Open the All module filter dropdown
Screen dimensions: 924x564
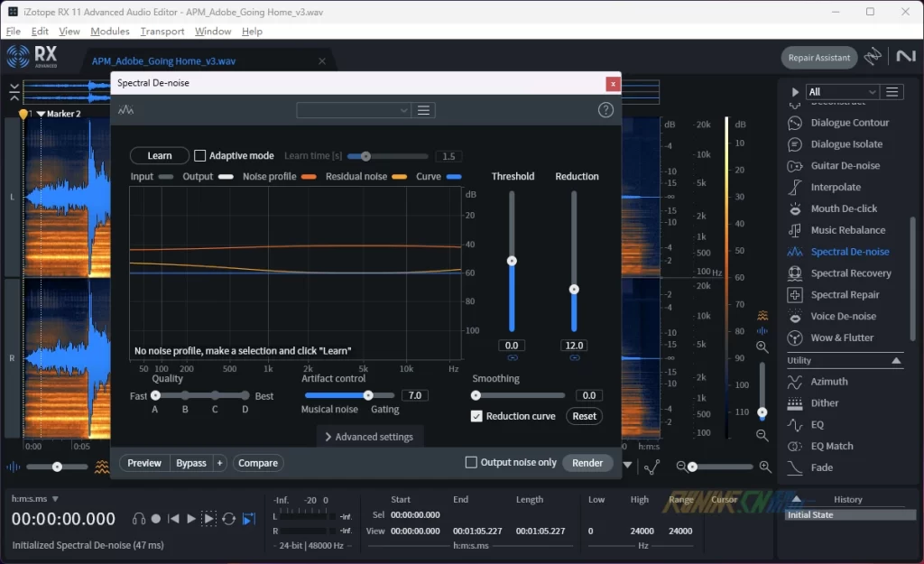[843, 92]
